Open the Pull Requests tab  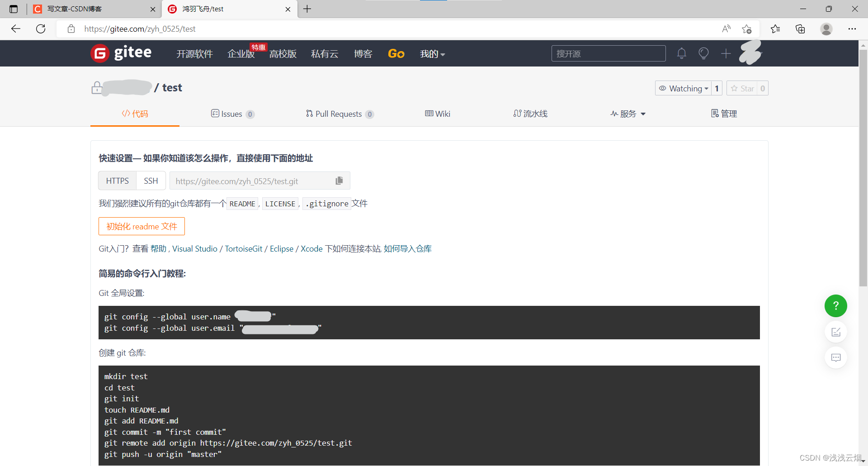(x=340, y=114)
